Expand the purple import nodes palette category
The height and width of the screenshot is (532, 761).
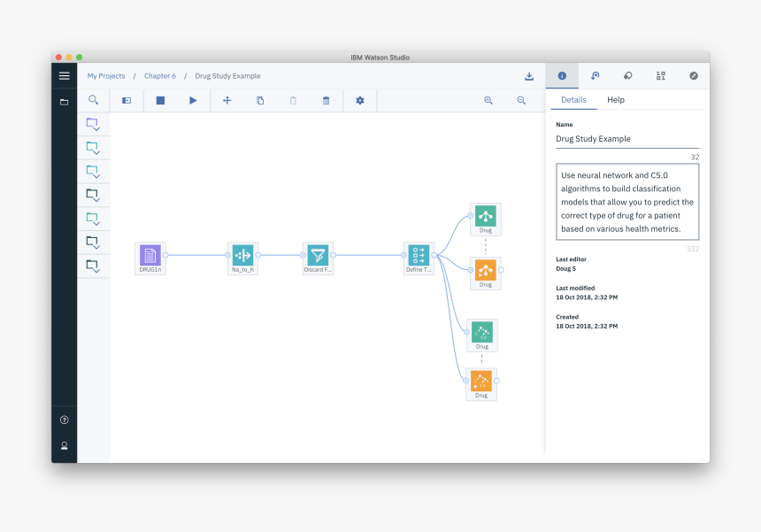(x=93, y=124)
